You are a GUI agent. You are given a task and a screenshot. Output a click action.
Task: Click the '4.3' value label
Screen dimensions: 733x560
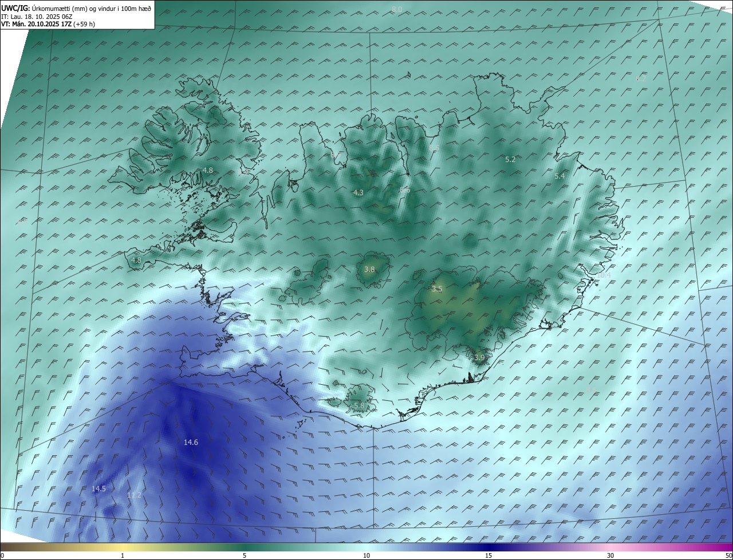[358, 193]
